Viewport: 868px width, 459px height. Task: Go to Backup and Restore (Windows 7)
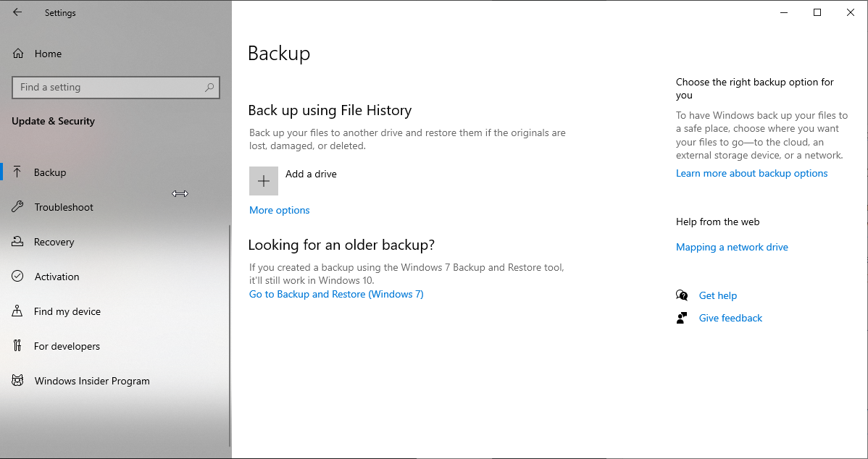coord(336,294)
